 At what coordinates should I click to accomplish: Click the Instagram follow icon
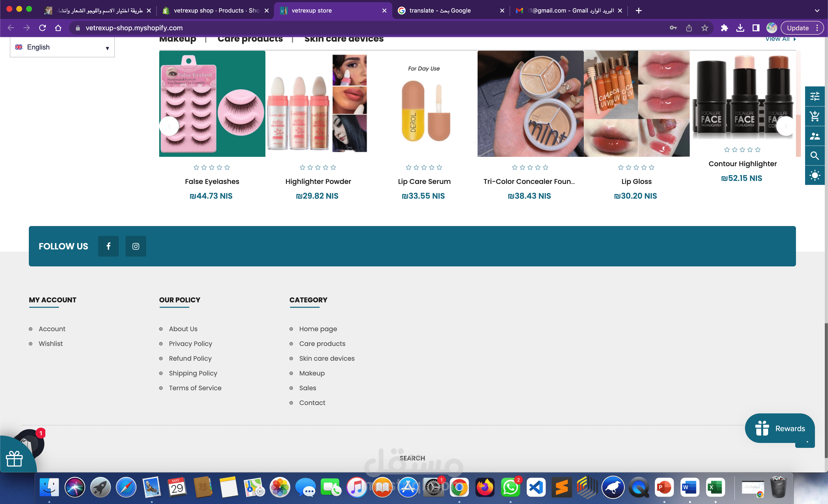136,246
